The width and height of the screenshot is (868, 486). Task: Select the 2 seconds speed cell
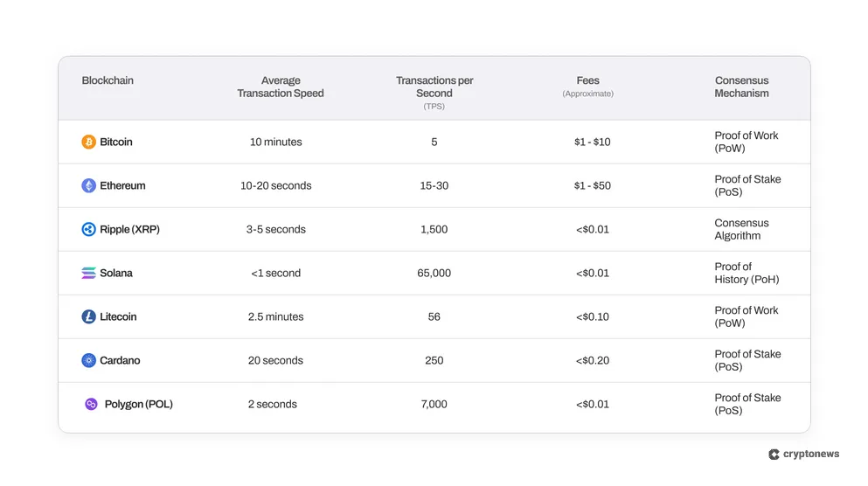pos(273,404)
